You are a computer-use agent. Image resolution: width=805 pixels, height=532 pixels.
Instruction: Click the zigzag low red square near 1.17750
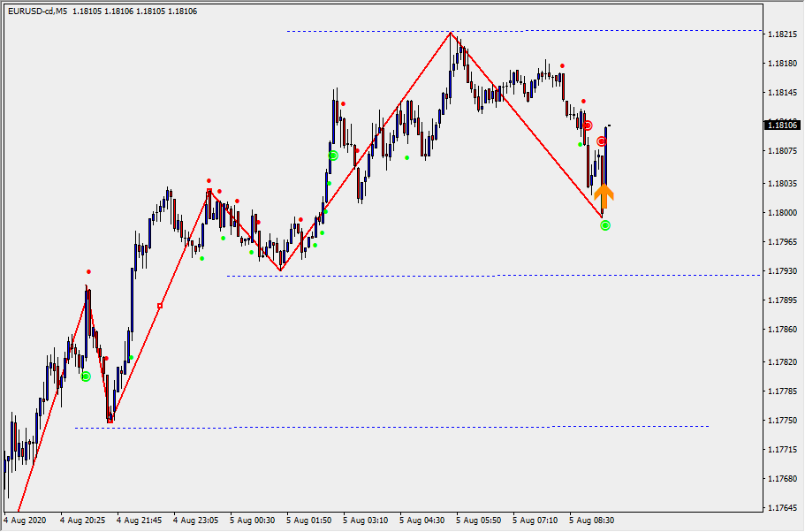pos(110,421)
